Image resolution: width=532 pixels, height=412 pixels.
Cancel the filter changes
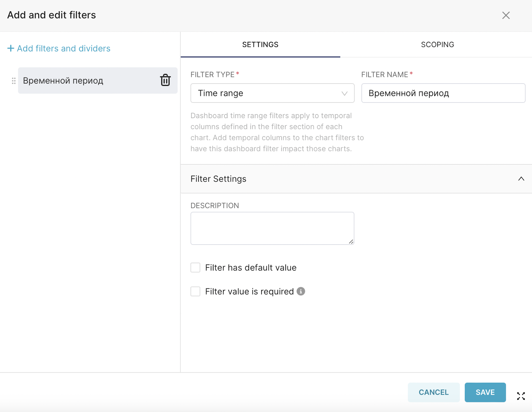pos(433,392)
